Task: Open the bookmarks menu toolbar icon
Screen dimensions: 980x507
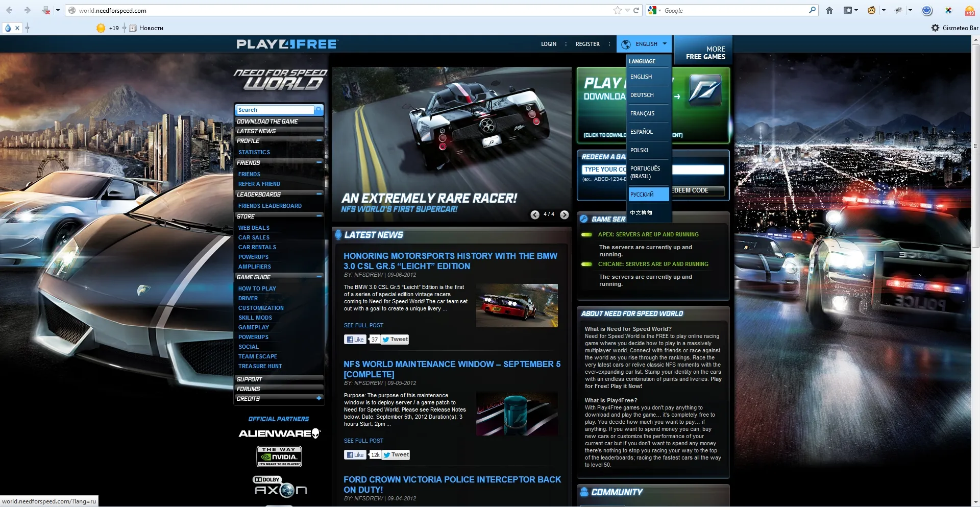Action: click(x=848, y=10)
